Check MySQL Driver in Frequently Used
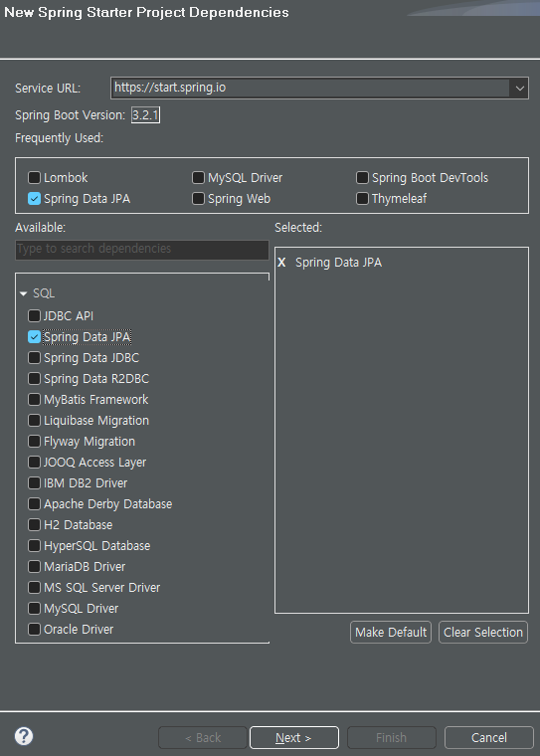Viewport: 540px width, 756px height. coord(198,177)
